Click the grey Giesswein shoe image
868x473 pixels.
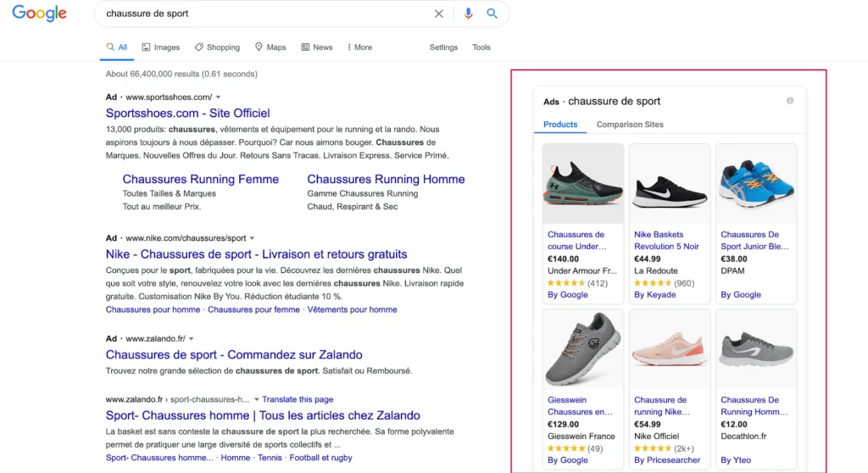pos(583,348)
